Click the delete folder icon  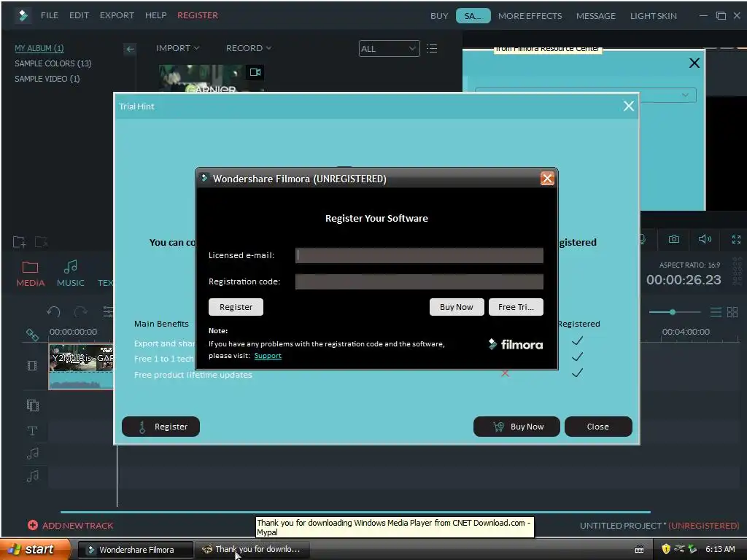coord(41,242)
